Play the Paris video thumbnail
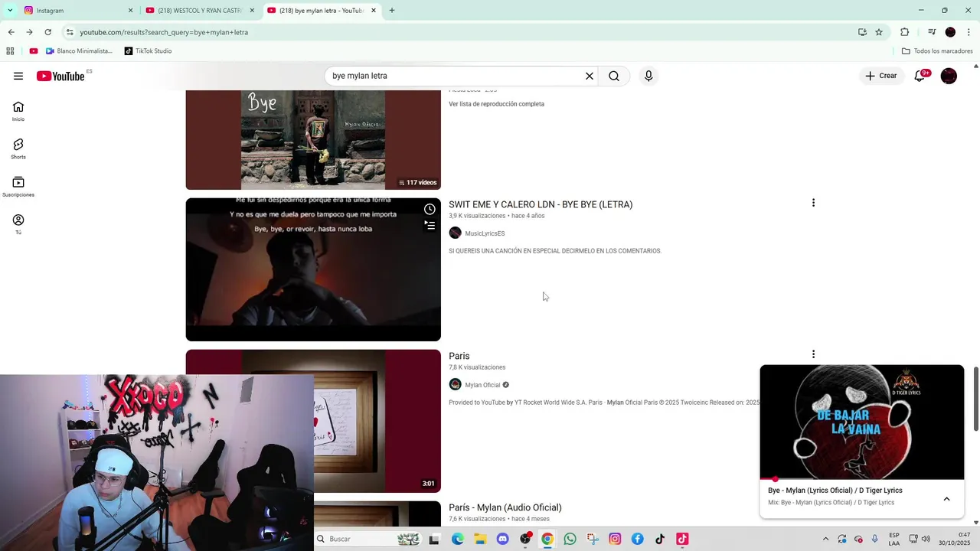Screen dimensions: 980x551 [377, 421]
